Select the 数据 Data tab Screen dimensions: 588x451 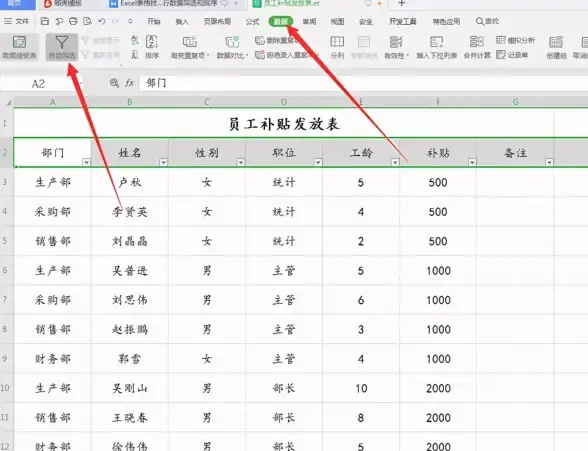281,21
